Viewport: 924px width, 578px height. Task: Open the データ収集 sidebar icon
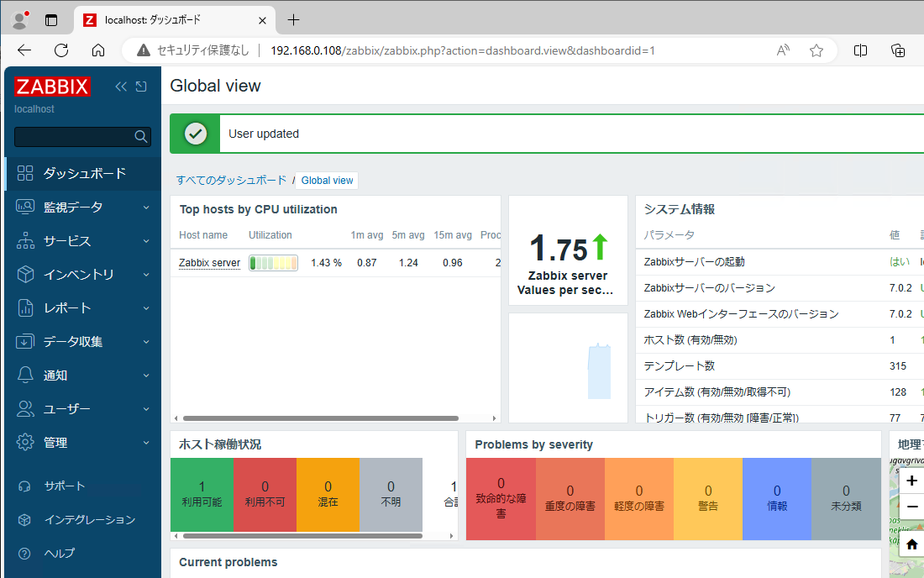pos(24,341)
